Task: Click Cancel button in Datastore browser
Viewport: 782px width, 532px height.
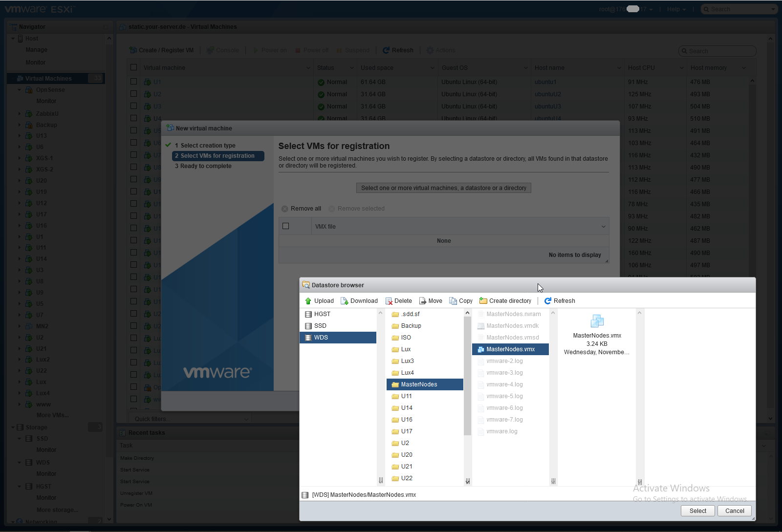Action: tap(735, 511)
